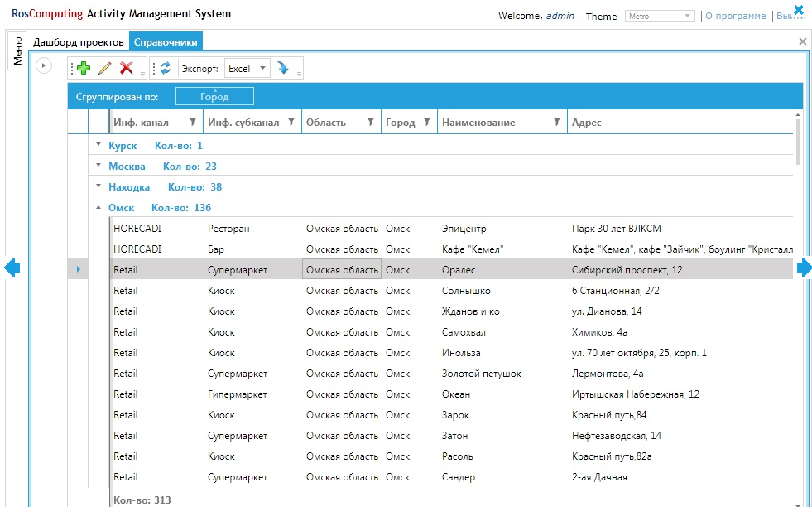This screenshot has height=507, width=812.
Task: Click the refresh icon in the toolbar
Action: [166, 69]
